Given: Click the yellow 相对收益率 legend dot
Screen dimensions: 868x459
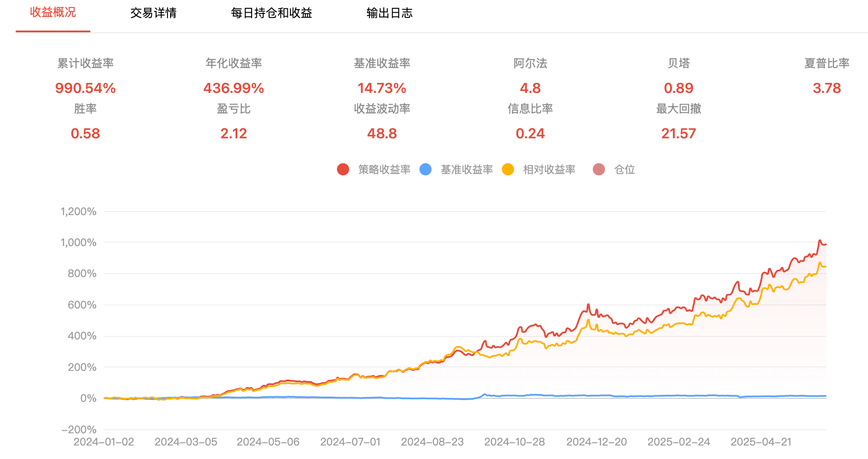Looking at the screenshot, I should click(x=508, y=169).
